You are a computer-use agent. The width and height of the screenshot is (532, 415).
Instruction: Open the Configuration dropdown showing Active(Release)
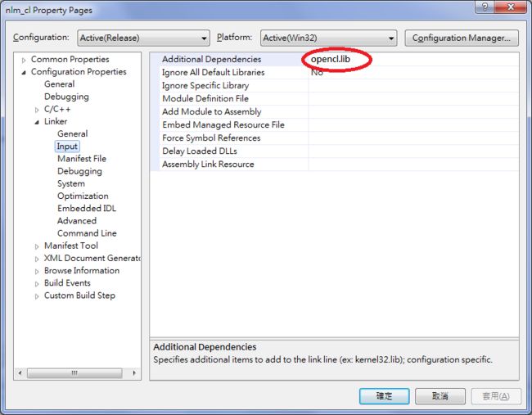pos(143,38)
